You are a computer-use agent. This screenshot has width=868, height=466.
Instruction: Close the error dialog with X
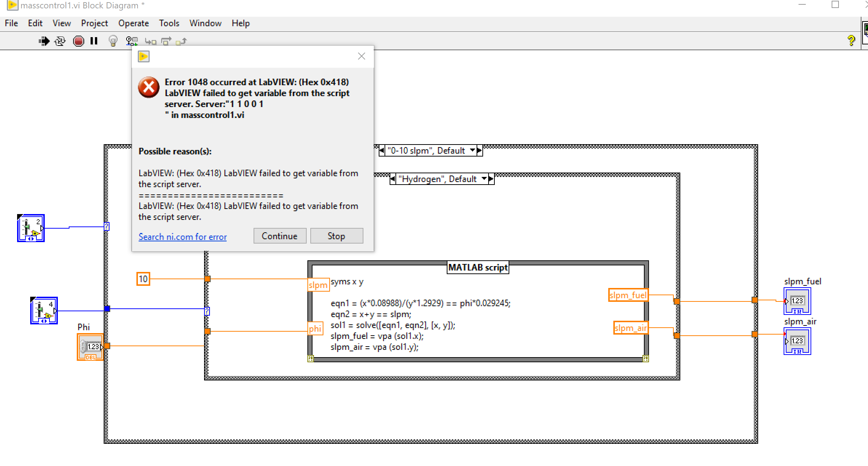click(361, 56)
